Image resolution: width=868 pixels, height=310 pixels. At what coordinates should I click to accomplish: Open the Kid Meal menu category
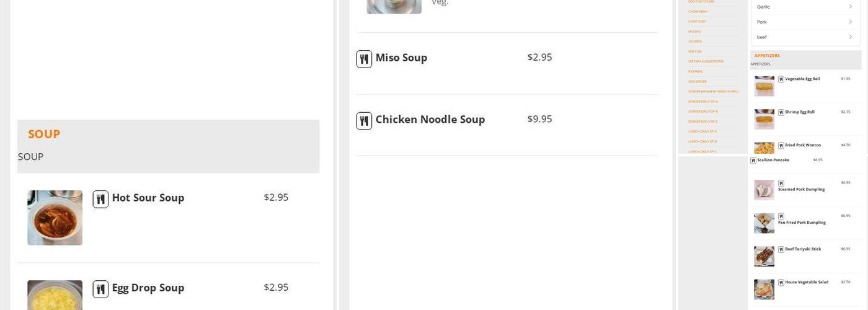[x=696, y=71]
